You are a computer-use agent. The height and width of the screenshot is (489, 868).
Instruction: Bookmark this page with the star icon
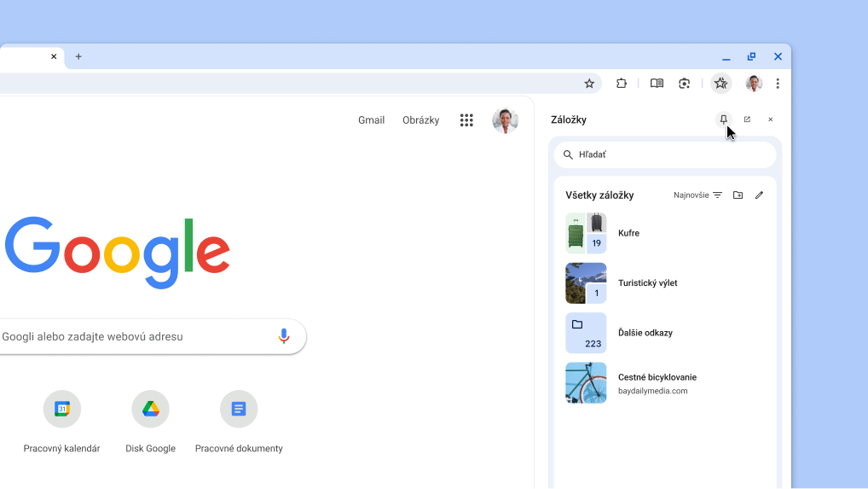(x=589, y=84)
